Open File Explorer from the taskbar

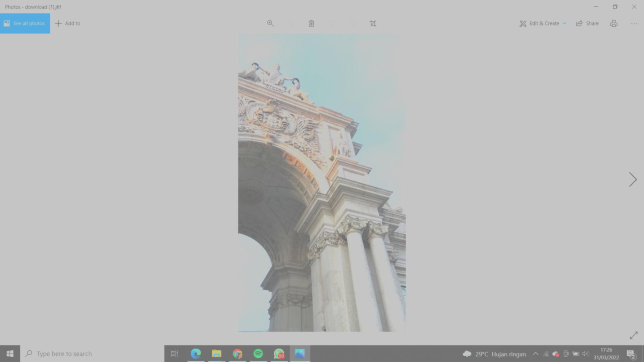click(217, 354)
